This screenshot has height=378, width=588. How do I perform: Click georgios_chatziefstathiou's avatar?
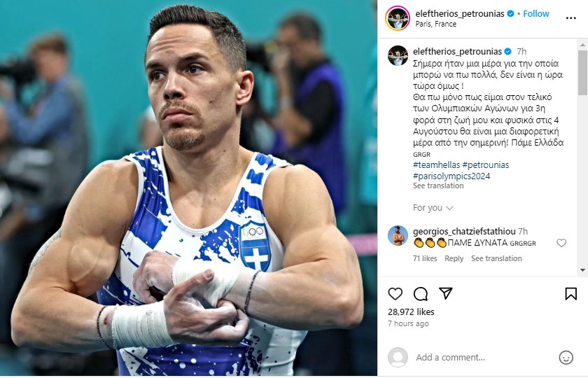point(398,235)
